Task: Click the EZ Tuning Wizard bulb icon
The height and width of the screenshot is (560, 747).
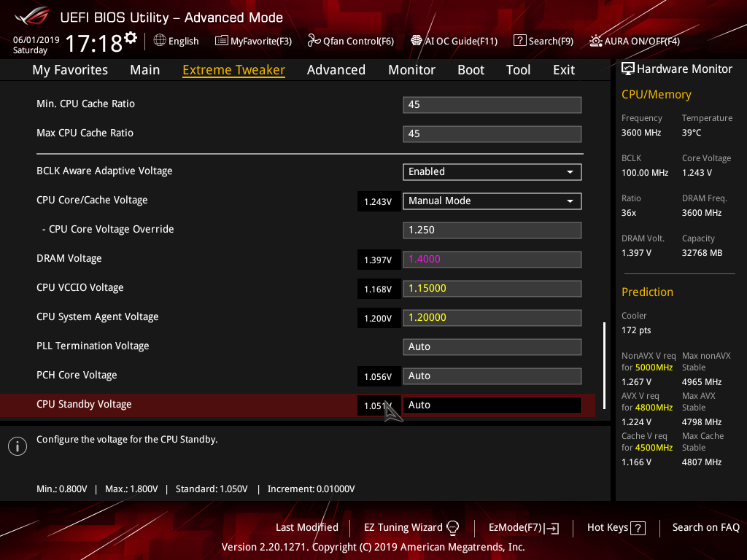Action: point(452,528)
